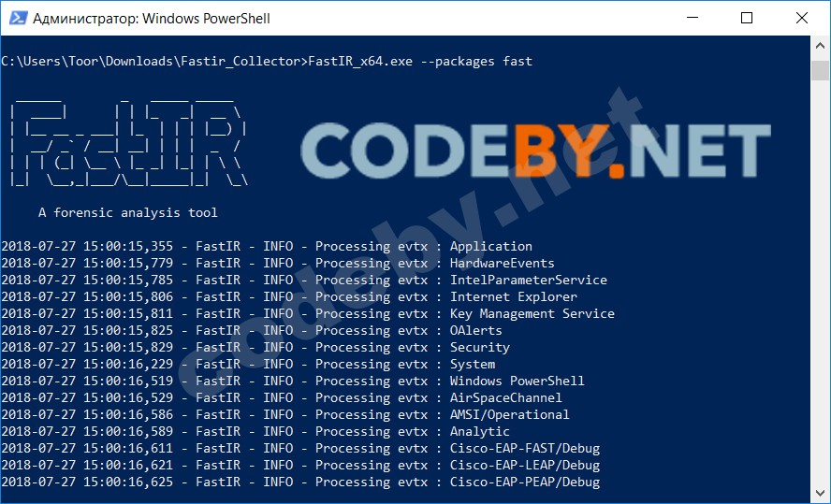Click the log line ending 'System'
831x504 pixels.
tap(248, 365)
